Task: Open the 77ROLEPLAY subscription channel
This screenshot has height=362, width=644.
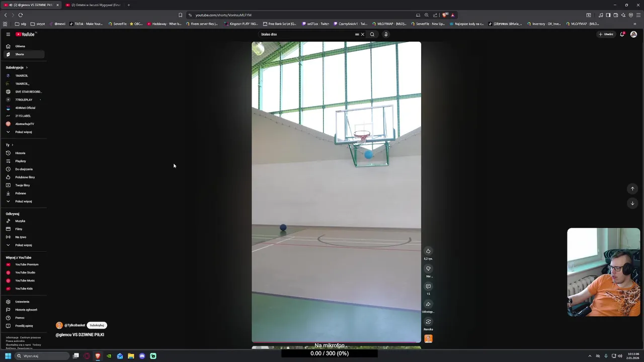Action: 23,100
